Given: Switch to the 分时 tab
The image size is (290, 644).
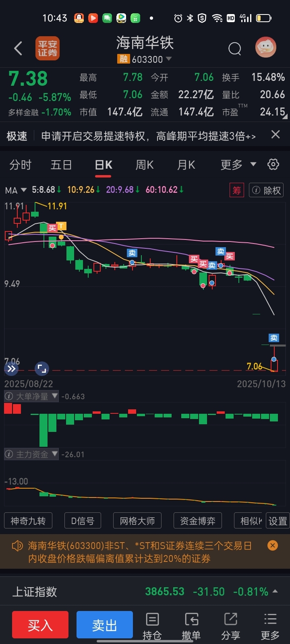Looking at the screenshot, I should point(21,165).
